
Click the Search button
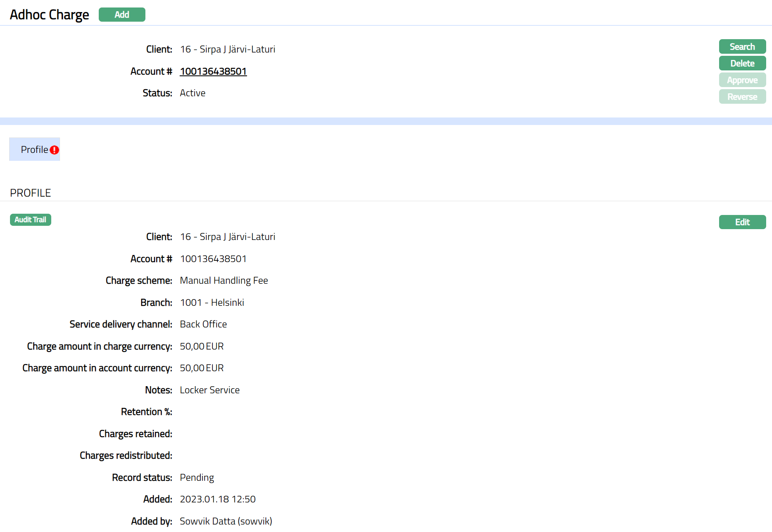(x=742, y=47)
